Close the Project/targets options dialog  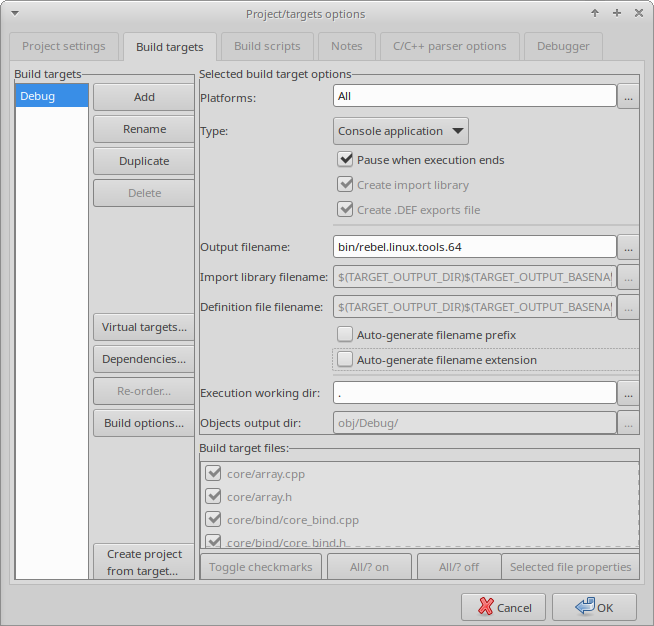click(x=639, y=13)
